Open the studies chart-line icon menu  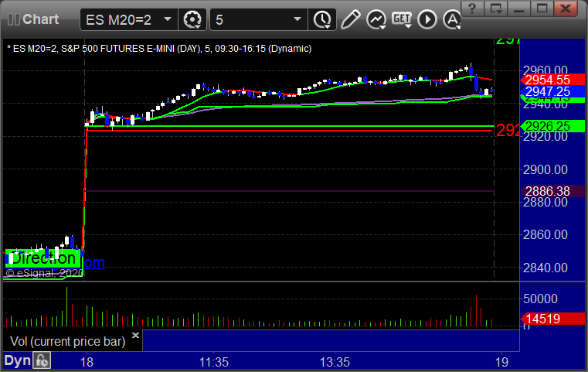coord(376,19)
